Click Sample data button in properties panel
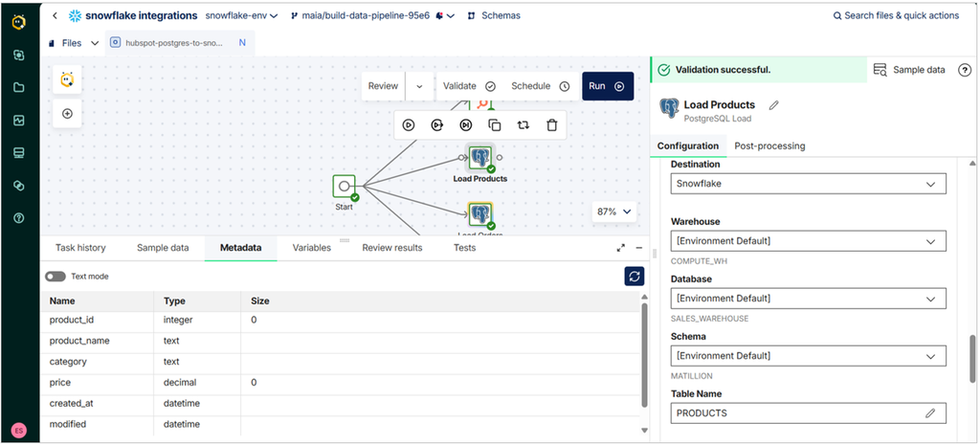980x445 pixels. coord(909,70)
